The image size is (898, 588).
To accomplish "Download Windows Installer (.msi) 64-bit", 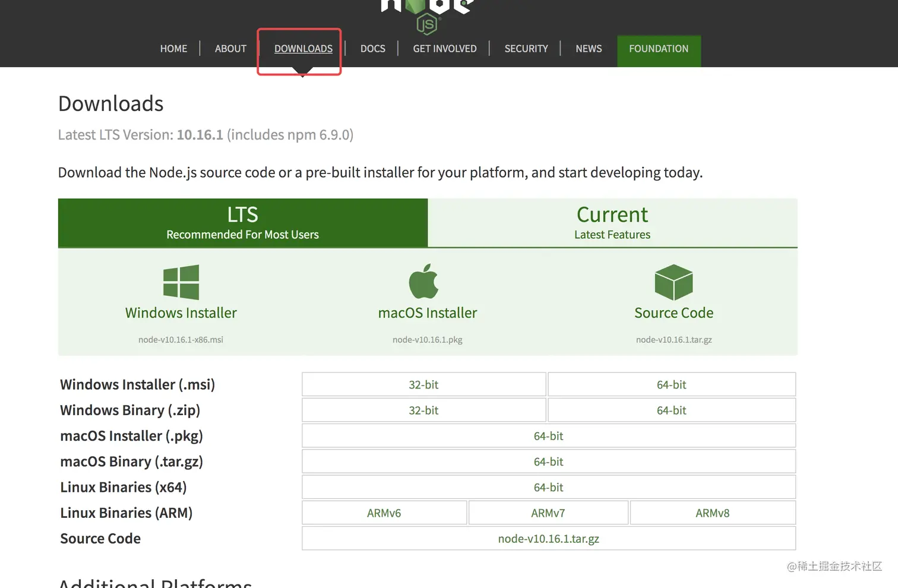I will coord(672,384).
